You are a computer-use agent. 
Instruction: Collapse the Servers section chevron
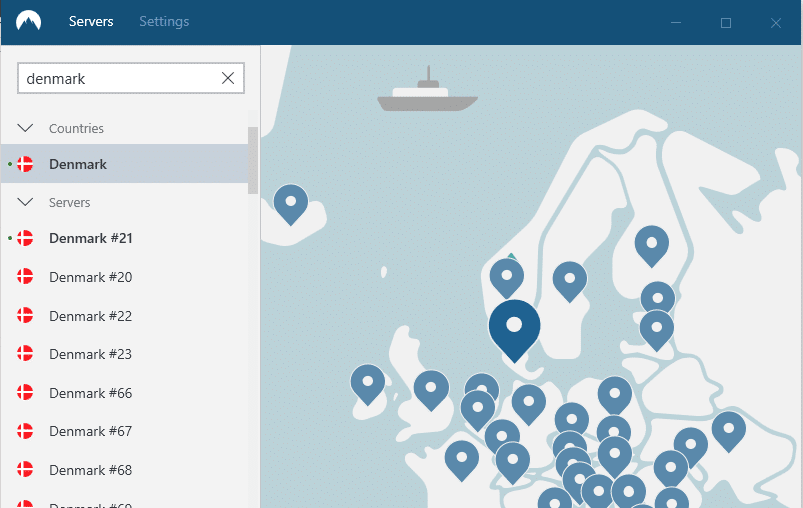pyautogui.click(x=25, y=202)
